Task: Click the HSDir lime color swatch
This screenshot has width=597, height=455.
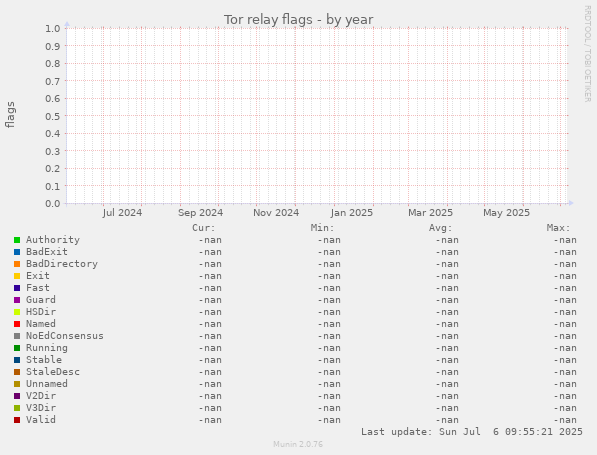Action: tap(17, 312)
